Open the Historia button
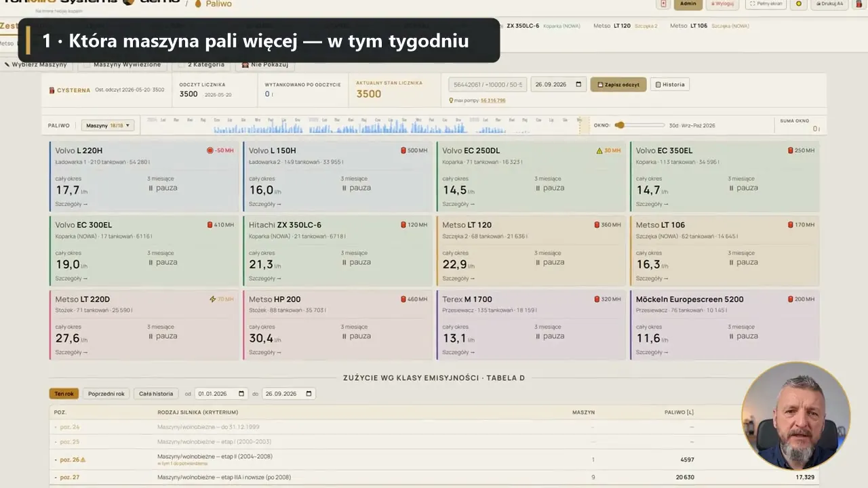The width and height of the screenshot is (868, 488). [669, 85]
